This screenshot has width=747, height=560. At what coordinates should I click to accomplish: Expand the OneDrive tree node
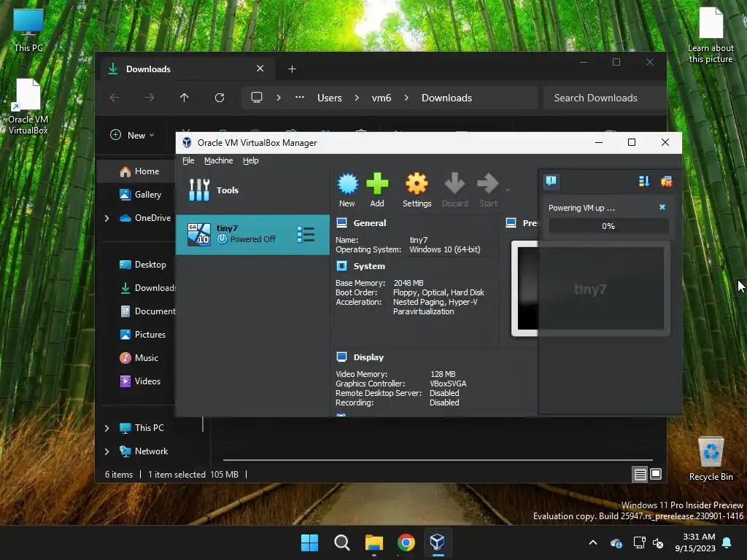coord(107,218)
